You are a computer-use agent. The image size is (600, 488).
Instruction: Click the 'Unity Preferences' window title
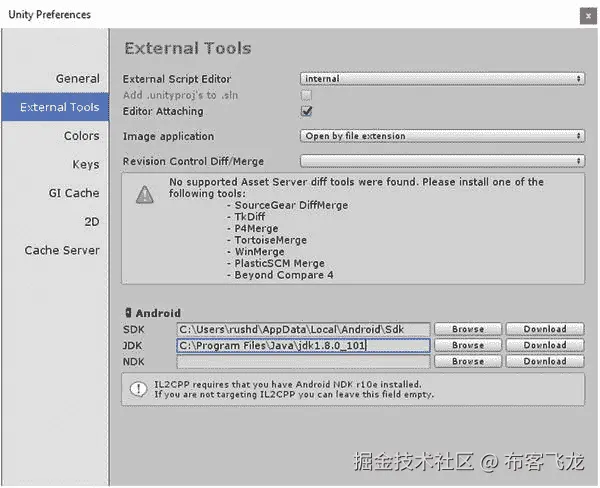pyautogui.click(x=49, y=15)
